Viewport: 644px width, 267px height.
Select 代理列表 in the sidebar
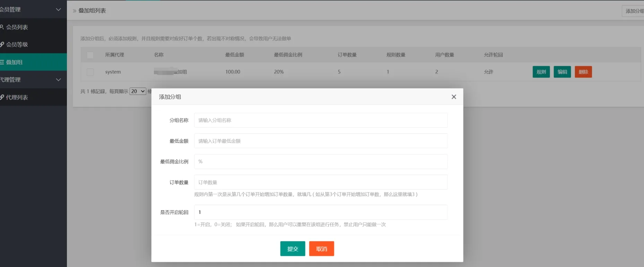pos(17,97)
